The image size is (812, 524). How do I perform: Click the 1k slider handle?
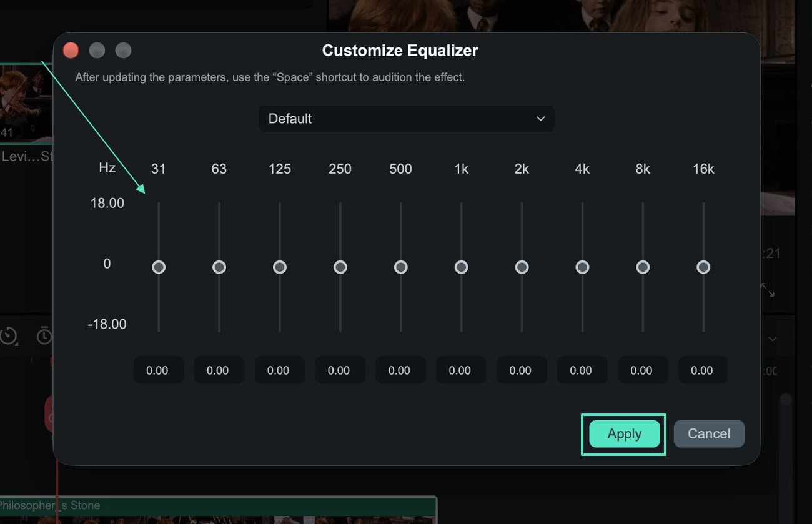pyautogui.click(x=462, y=267)
